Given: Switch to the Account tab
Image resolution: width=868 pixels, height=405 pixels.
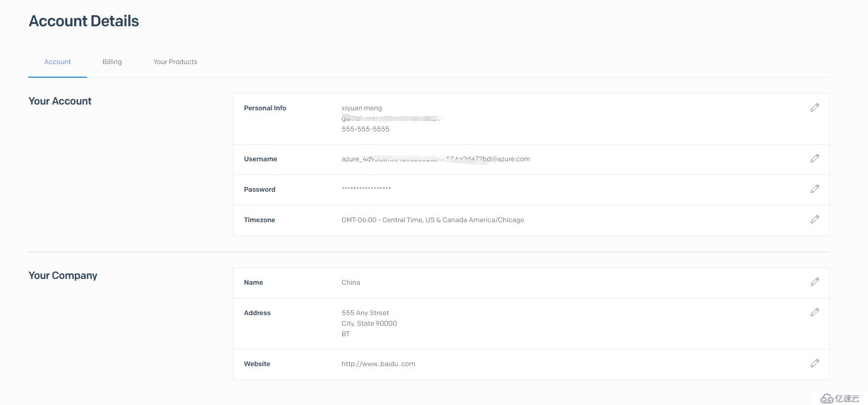Looking at the screenshot, I should (x=57, y=62).
